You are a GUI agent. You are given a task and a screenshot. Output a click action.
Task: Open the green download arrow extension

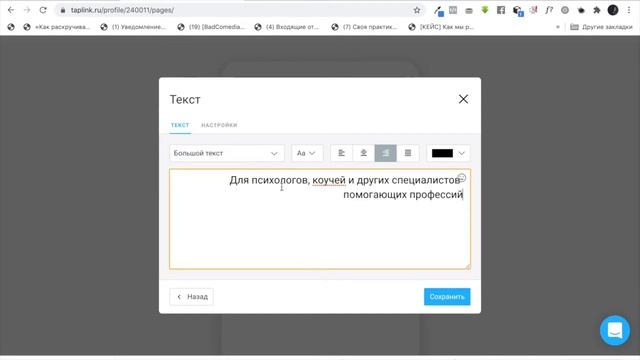(x=485, y=10)
